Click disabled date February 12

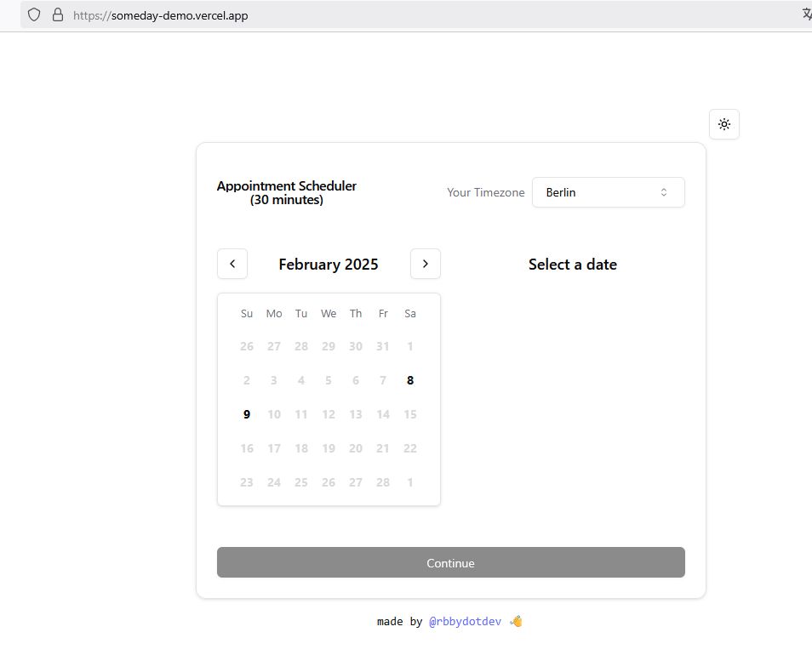[329, 414]
